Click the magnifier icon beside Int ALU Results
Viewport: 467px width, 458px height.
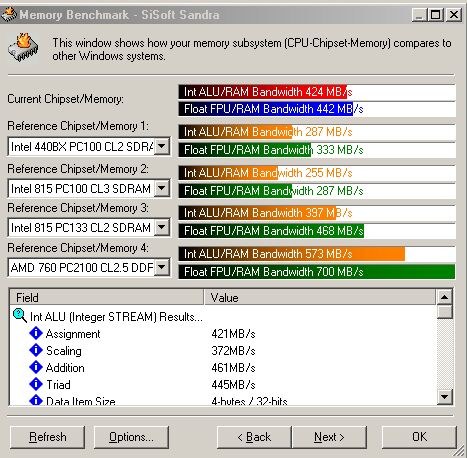20,315
